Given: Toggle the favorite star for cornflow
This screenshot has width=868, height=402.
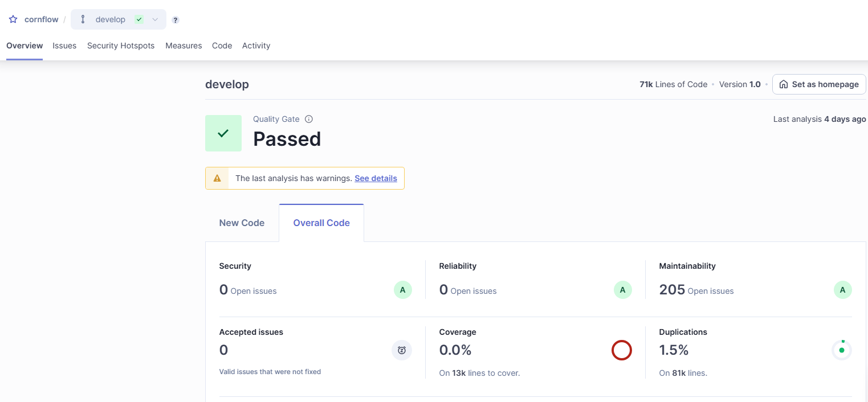Looking at the screenshot, I should (x=13, y=19).
